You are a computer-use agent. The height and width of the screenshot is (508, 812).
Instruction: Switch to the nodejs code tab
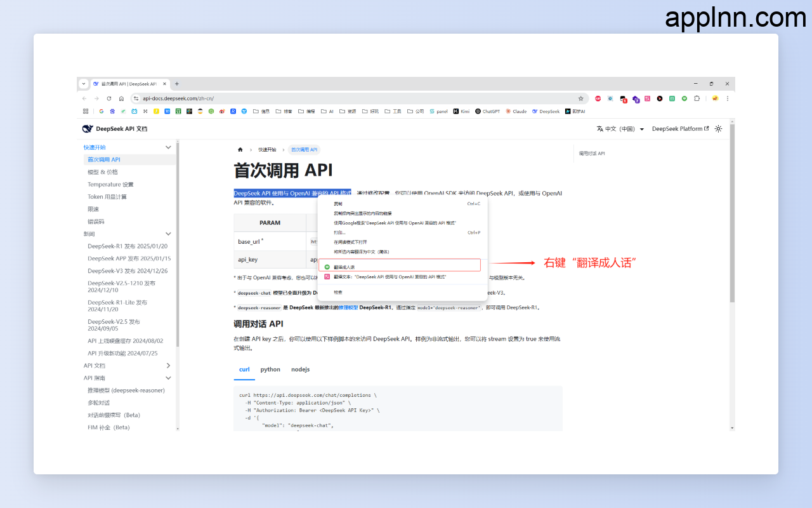click(x=300, y=369)
